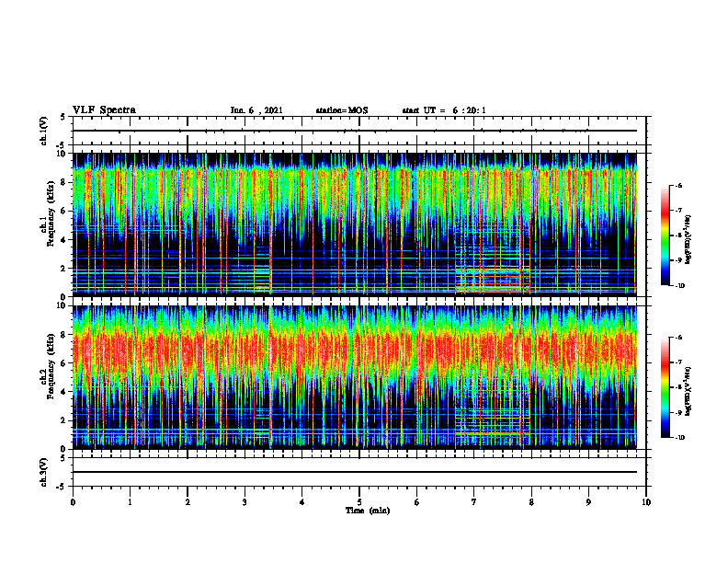Click the "-6" label on ch.1 color scale
The image size is (728, 563).
[678, 185]
